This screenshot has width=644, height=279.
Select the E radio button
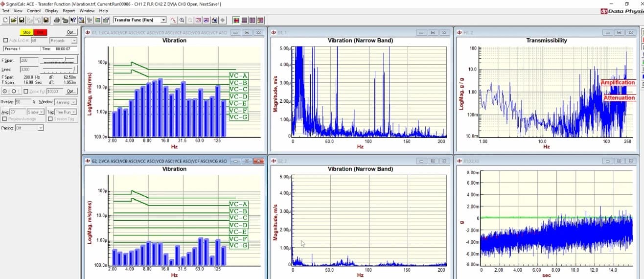coord(5,91)
